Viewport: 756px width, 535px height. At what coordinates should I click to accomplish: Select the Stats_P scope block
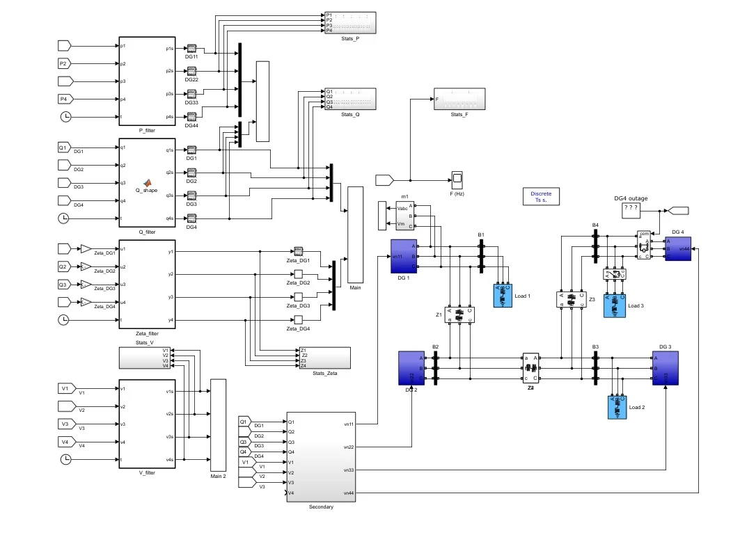[x=350, y=22]
